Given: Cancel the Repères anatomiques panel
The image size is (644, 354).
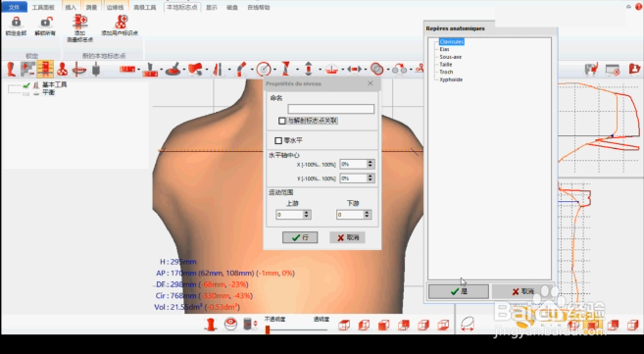Looking at the screenshot, I should [522, 291].
